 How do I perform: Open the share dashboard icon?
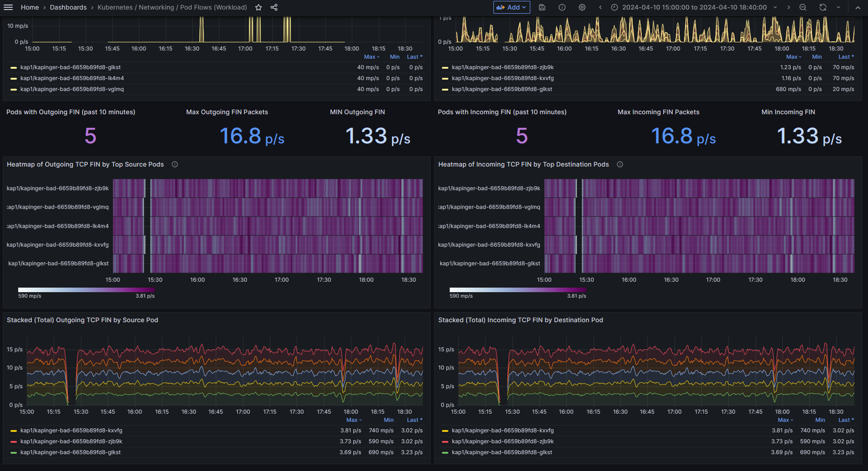tap(274, 7)
